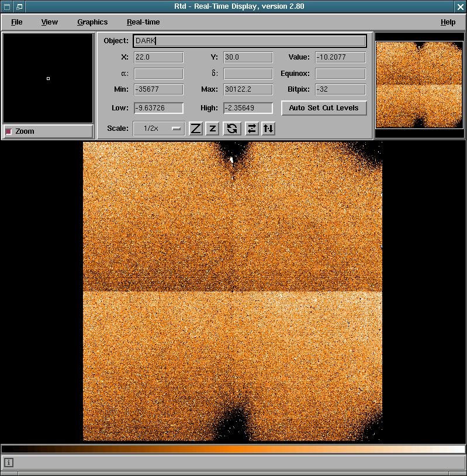Open the Help menu

[x=448, y=22]
